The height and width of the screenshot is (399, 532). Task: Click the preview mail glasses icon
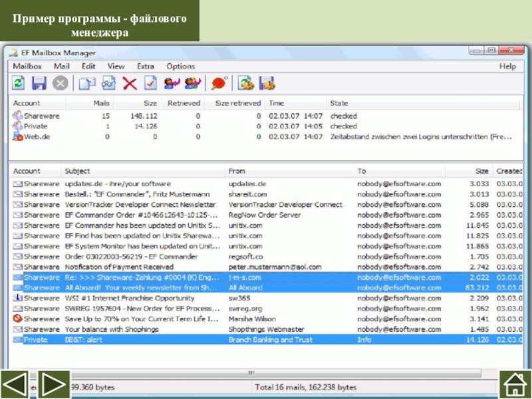(108, 83)
